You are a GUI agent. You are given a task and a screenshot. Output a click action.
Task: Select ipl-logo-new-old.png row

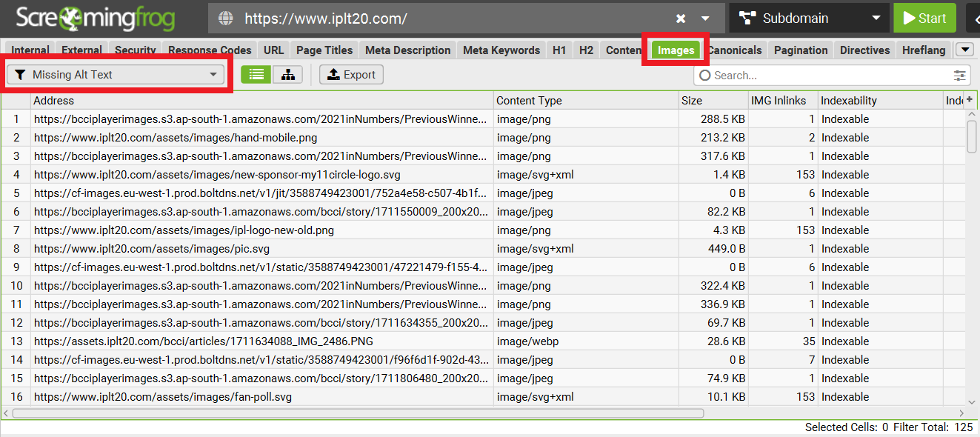pos(262,230)
